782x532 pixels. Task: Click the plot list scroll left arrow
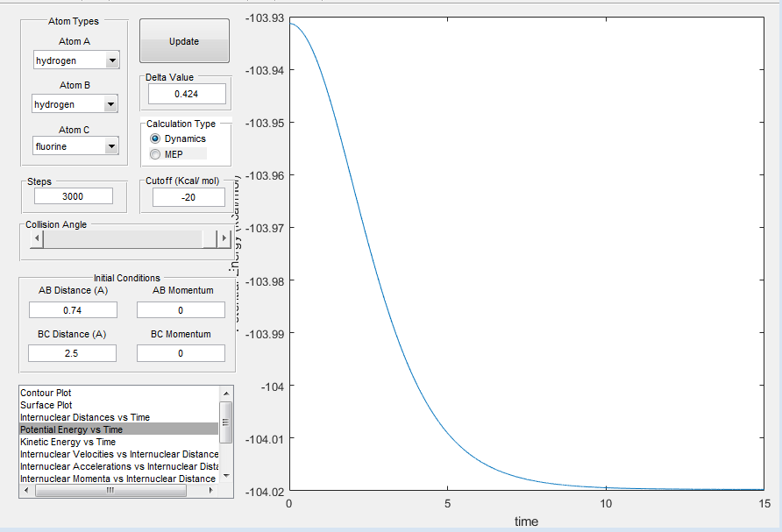[x=26, y=491]
